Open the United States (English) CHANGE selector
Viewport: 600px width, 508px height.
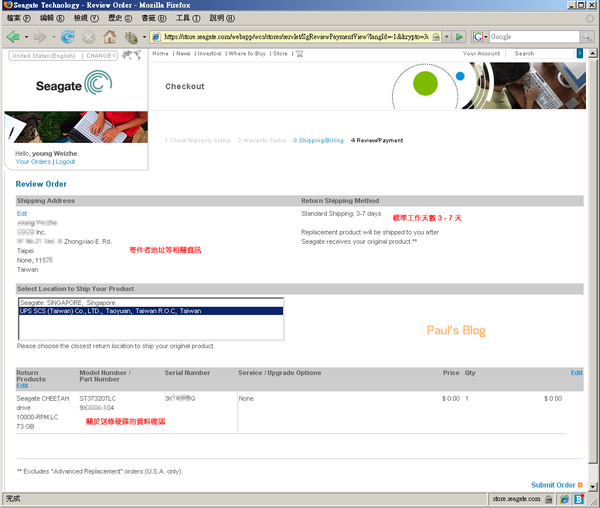click(63, 56)
